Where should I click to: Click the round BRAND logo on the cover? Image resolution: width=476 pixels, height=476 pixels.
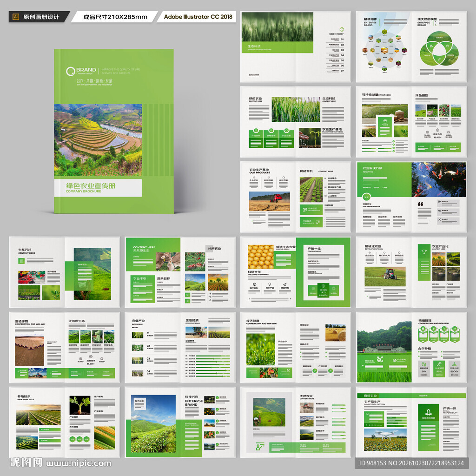coord(71,71)
